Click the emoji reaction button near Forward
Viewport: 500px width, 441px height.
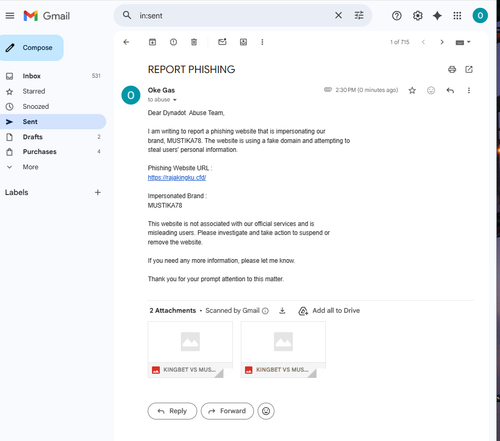click(266, 411)
